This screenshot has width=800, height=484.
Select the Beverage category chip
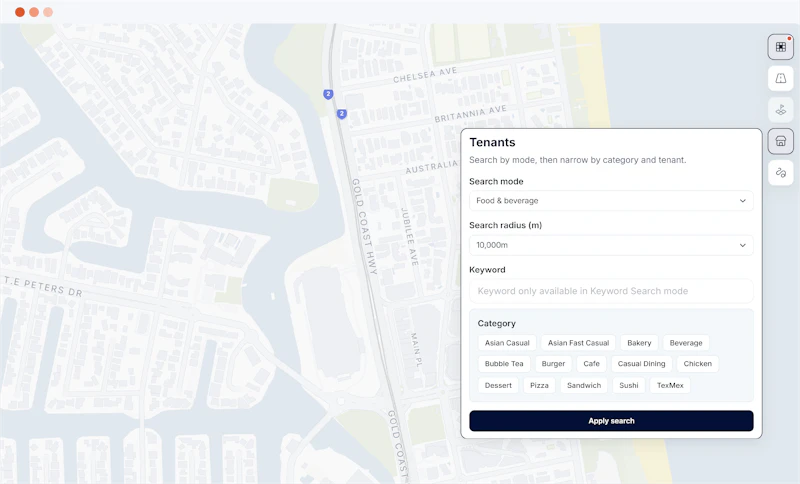coord(686,343)
